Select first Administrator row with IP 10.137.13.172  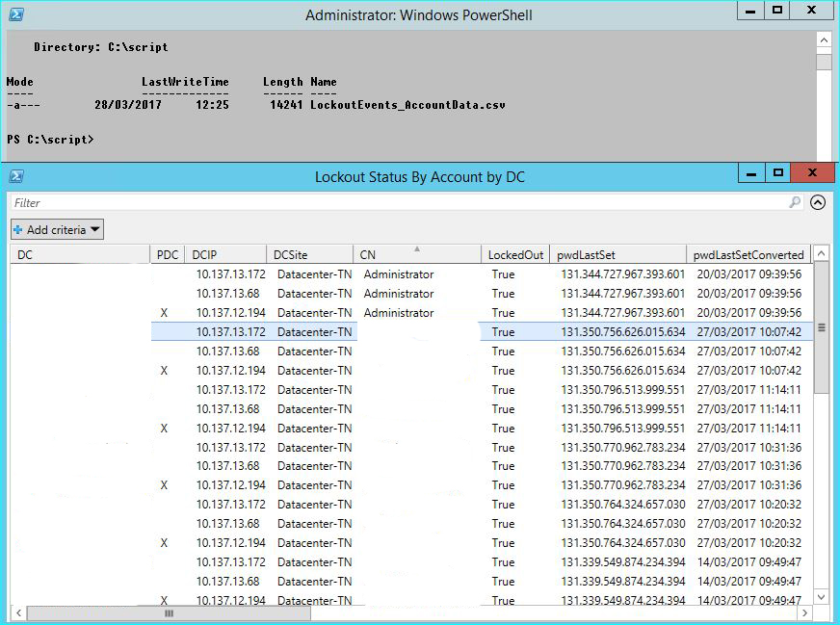point(411,274)
